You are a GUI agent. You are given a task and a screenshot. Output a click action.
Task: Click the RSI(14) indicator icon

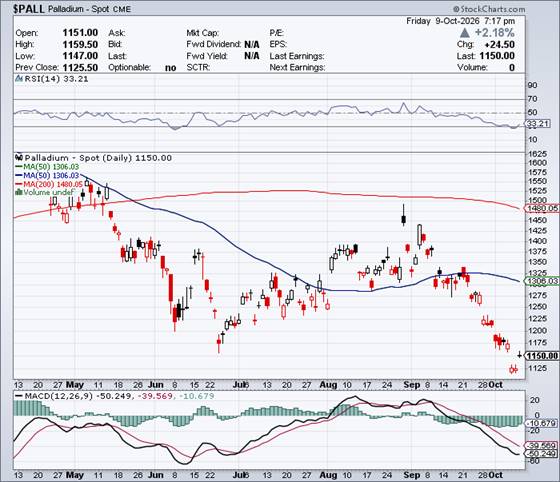point(19,79)
